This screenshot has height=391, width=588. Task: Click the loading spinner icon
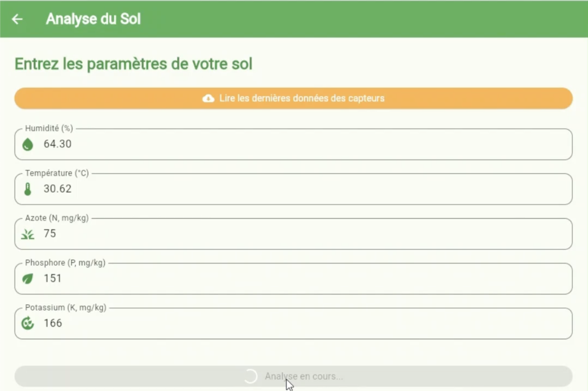(251, 376)
